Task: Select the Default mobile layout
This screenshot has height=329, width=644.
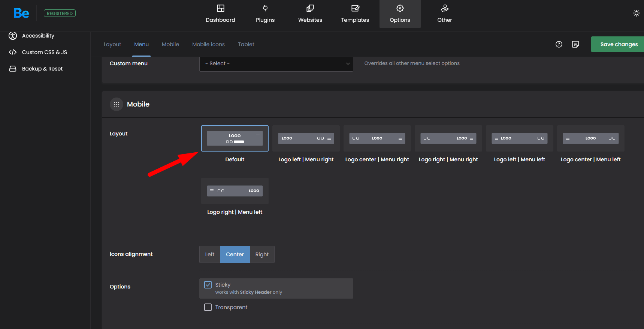Action: click(235, 138)
